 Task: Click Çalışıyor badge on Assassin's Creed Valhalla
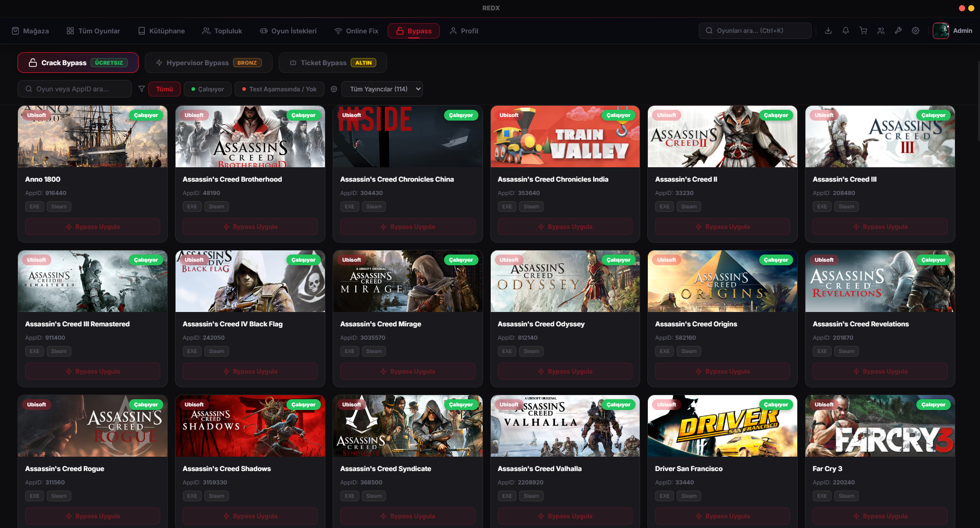[618, 405]
